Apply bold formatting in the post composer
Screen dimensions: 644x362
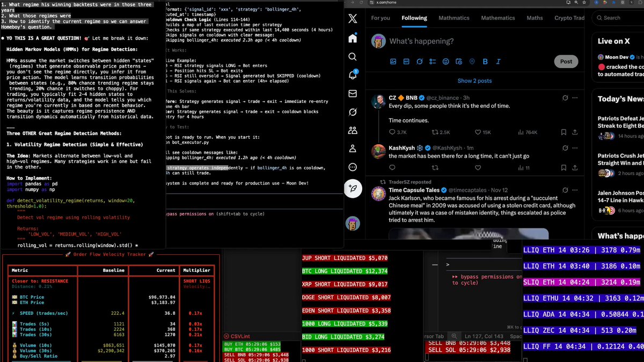point(485,62)
